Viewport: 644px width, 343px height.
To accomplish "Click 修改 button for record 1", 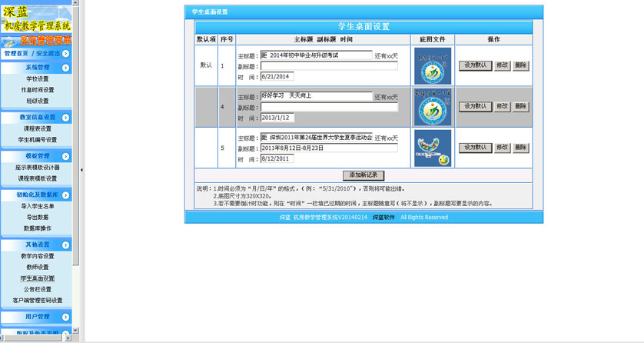I will [x=502, y=66].
